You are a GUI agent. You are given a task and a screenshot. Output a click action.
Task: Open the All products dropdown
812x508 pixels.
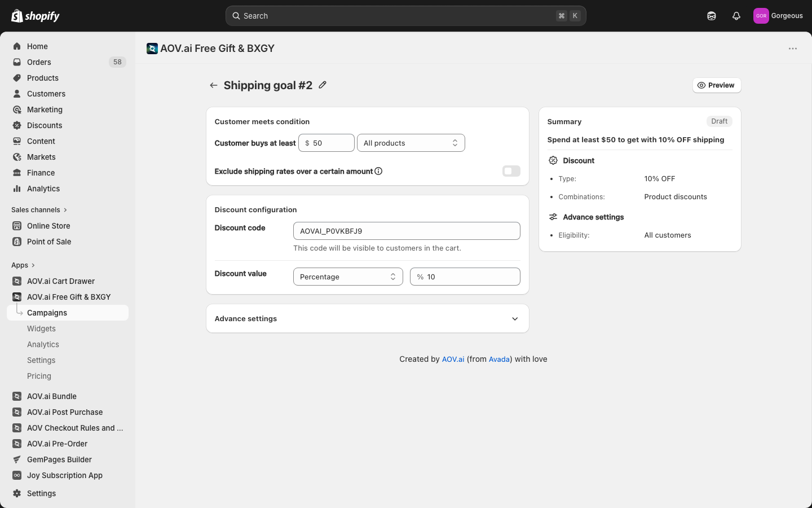click(411, 143)
